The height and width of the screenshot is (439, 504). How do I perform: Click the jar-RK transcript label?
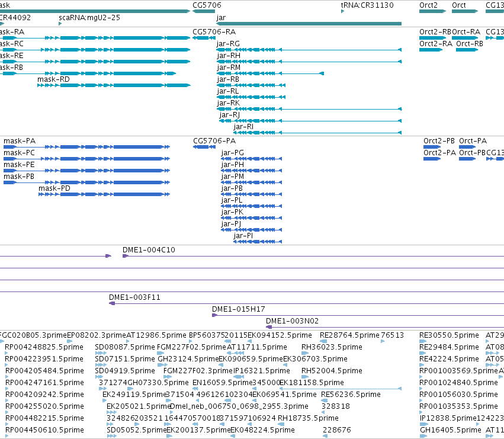[x=228, y=103]
